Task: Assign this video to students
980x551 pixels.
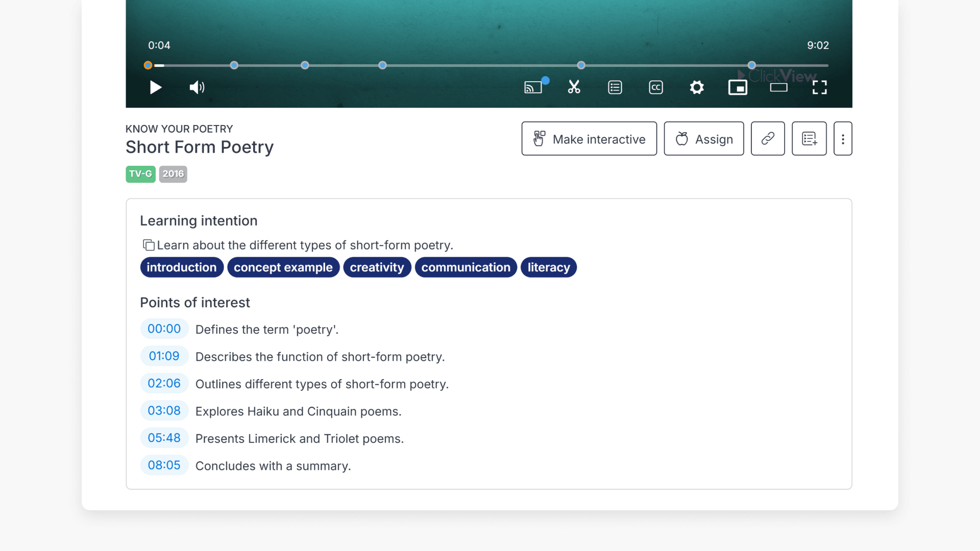Action: (x=704, y=139)
